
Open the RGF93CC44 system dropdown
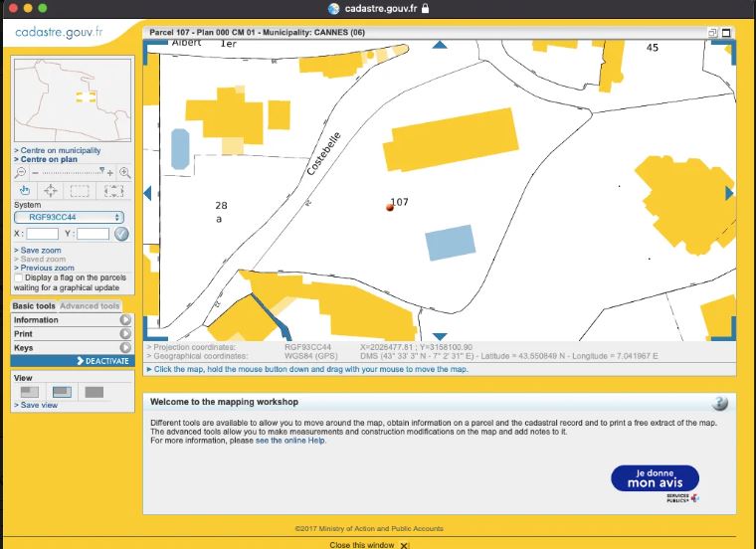point(69,217)
